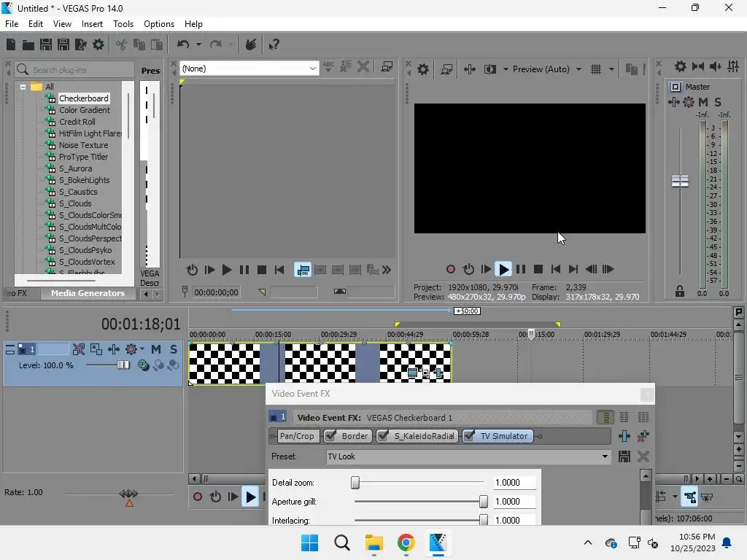
Task: Click the Search plug-ins field
Action: (x=74, y=69)
